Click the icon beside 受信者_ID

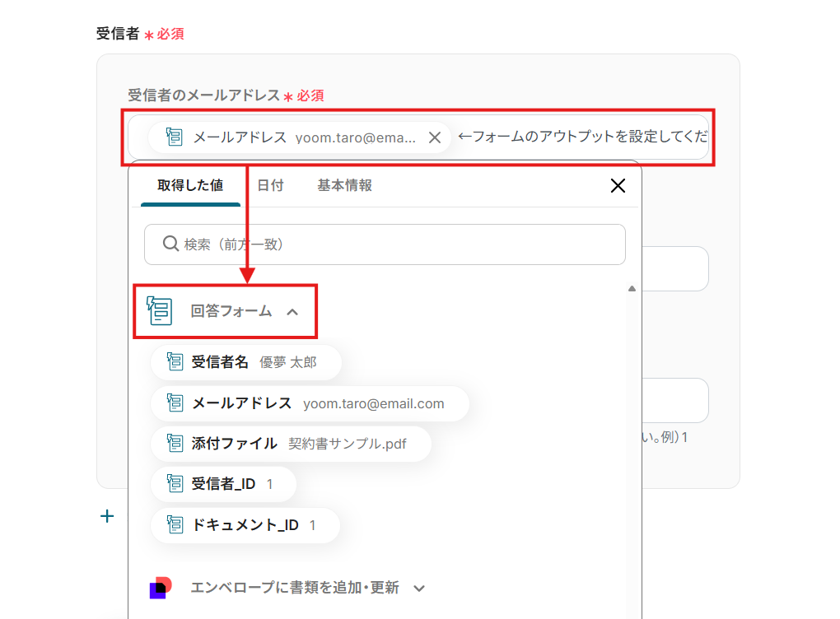(174, 483)
